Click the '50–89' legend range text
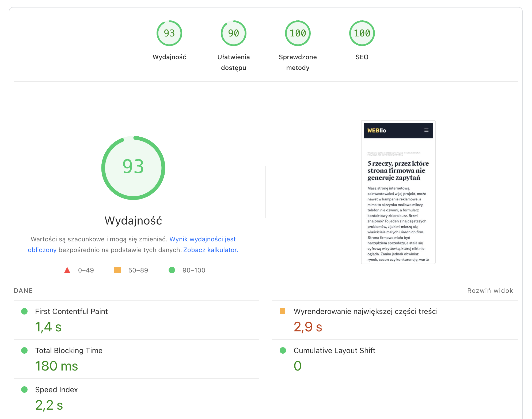The height and width of the screenshot is (419, 532). tap(138, 270)
